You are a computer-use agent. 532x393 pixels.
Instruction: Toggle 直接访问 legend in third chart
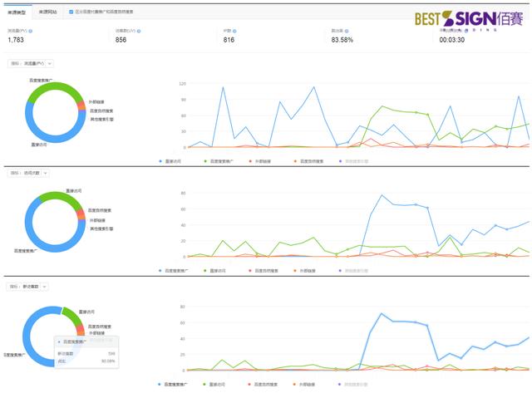click(214, 384)
